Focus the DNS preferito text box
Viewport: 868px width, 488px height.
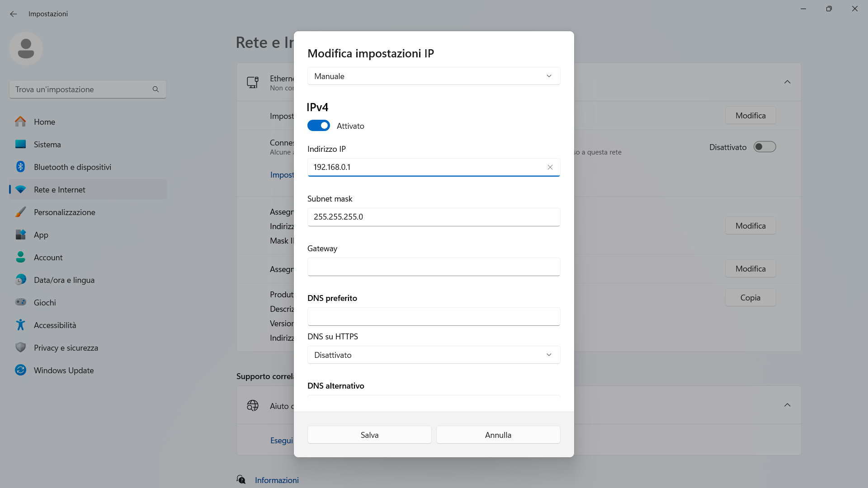coord(434,316)
